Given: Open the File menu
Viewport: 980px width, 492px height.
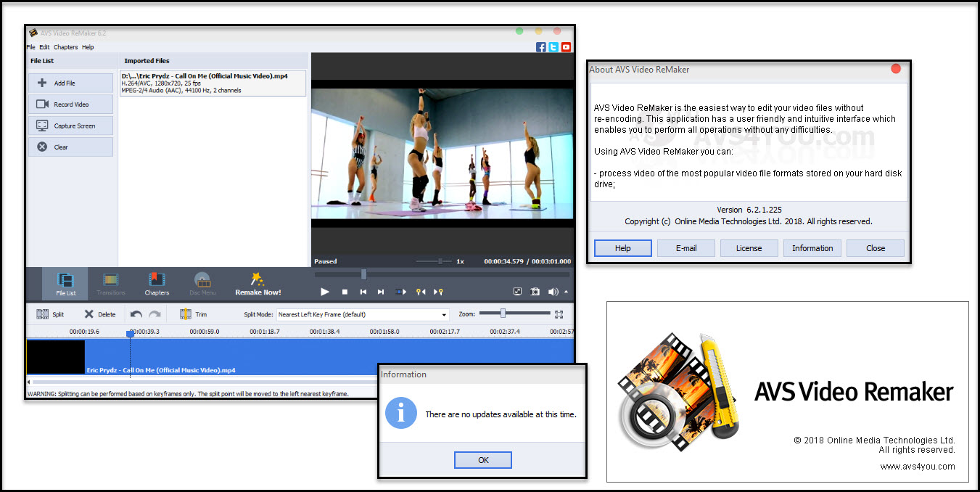Looking at the screenshot, I should point(31,47).
